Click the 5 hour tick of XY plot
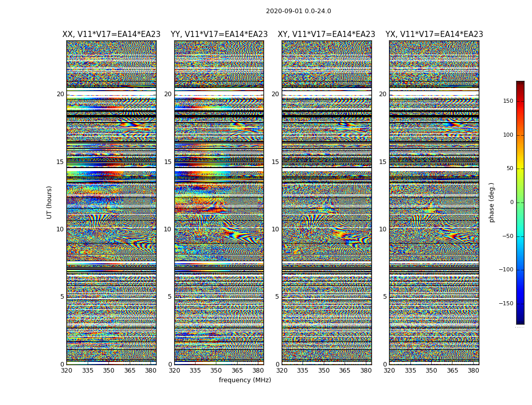This screenshot has height=405, width=532. [x=277, y=297]
